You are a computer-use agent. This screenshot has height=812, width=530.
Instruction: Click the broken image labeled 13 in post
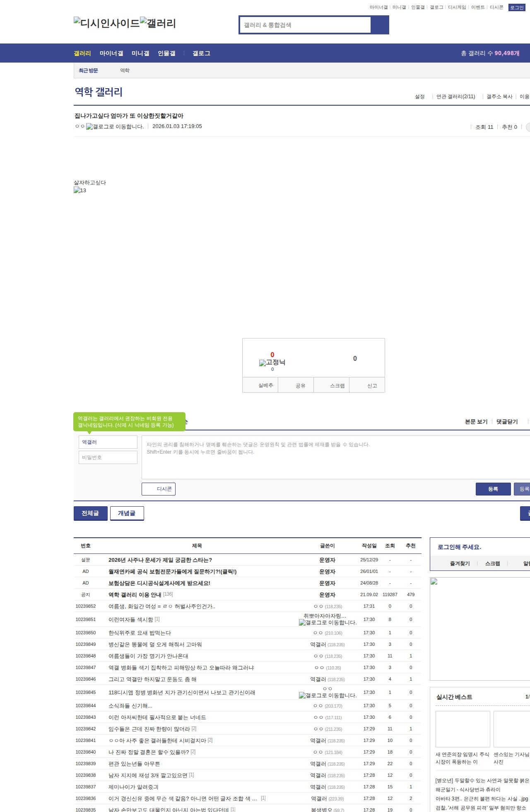80,190
